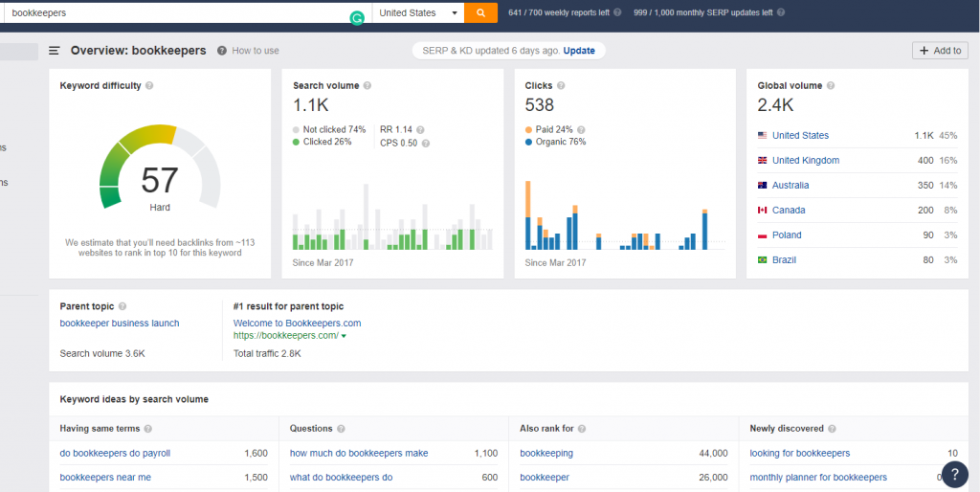Click help icon beside Newly discovered

coord(833,429)
